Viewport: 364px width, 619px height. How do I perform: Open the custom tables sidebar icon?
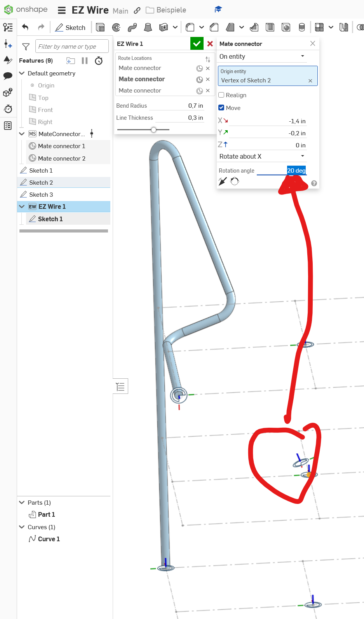(8, 126)
